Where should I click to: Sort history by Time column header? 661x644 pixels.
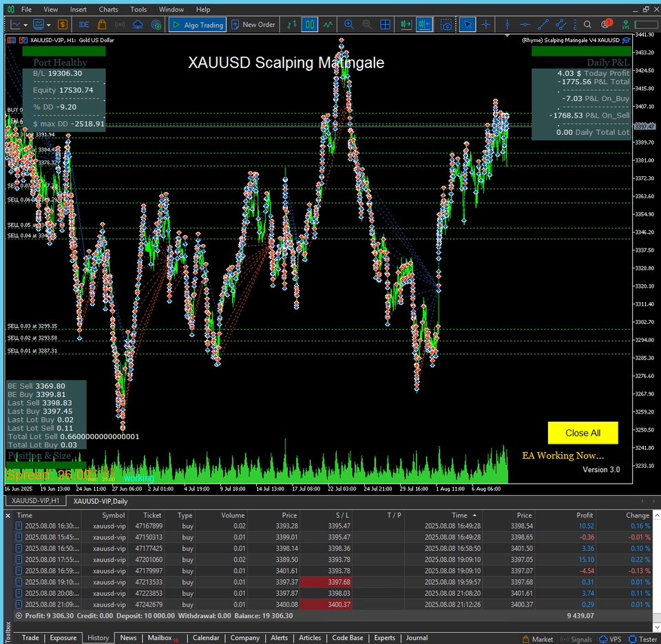(25, 515)
